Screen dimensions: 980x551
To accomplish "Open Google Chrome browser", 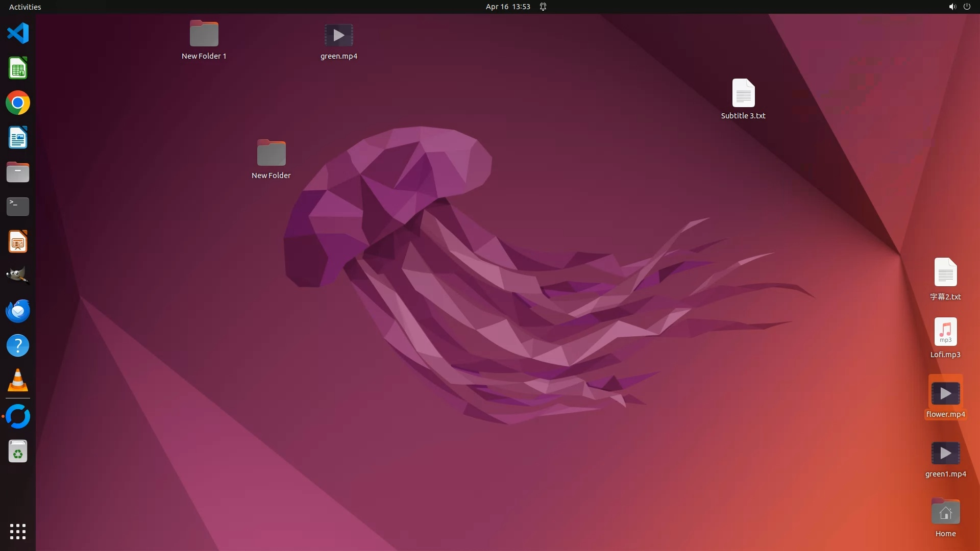I will (18, 103).
